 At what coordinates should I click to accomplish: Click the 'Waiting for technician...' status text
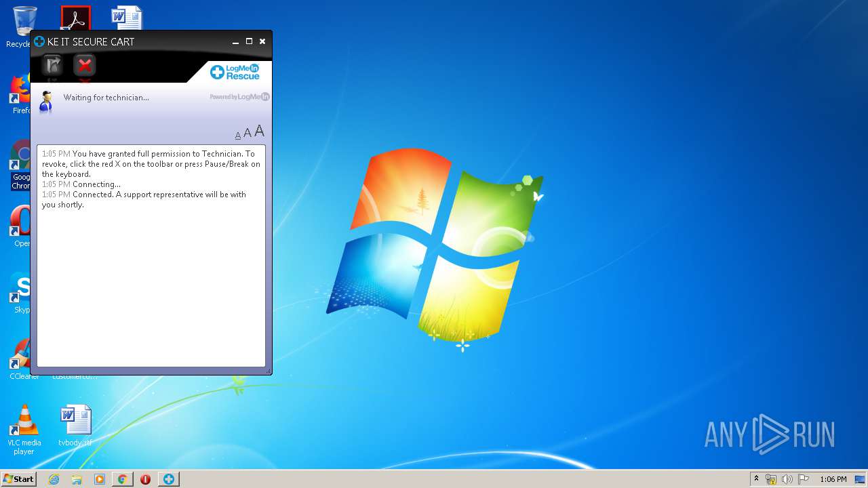tap(106, 98)
